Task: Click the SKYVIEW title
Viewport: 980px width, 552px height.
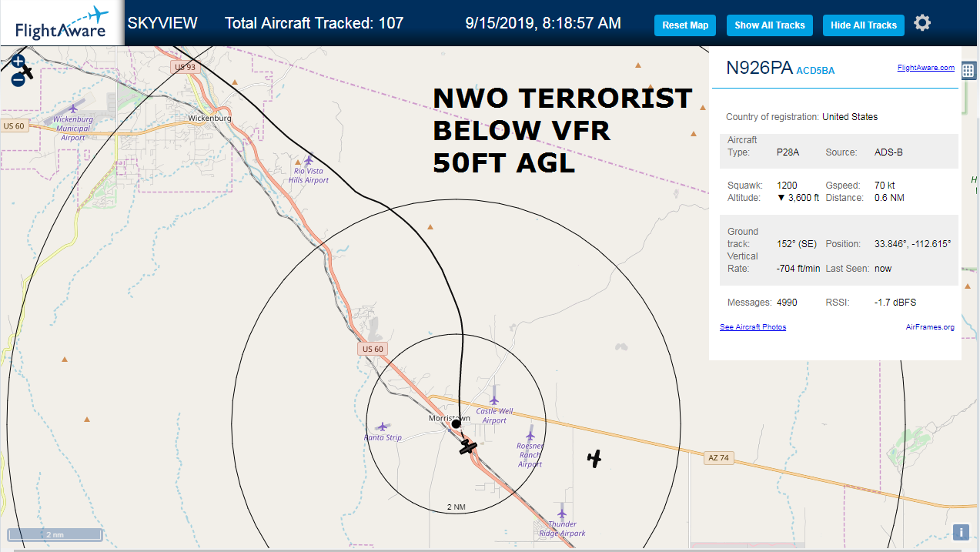Action: 162,23
